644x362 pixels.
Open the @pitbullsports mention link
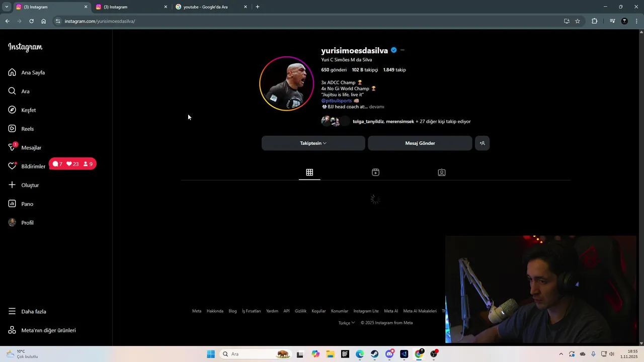[337, 101]
